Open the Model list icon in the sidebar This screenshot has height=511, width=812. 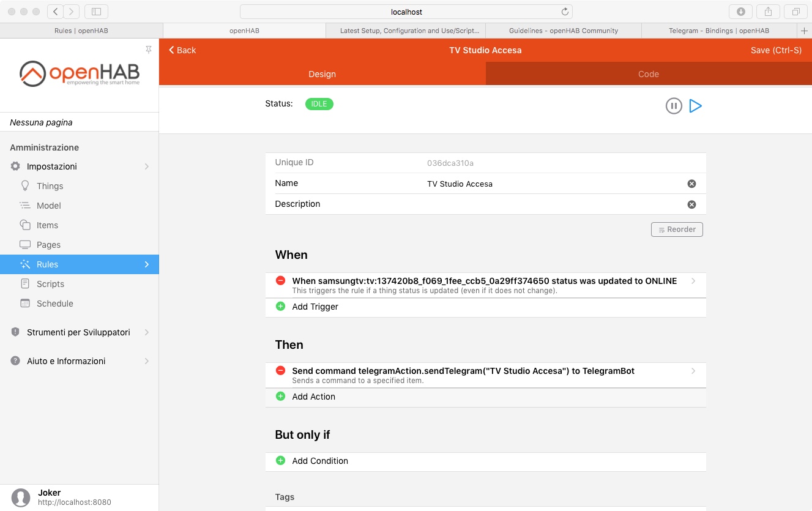(x=25, y=206)
